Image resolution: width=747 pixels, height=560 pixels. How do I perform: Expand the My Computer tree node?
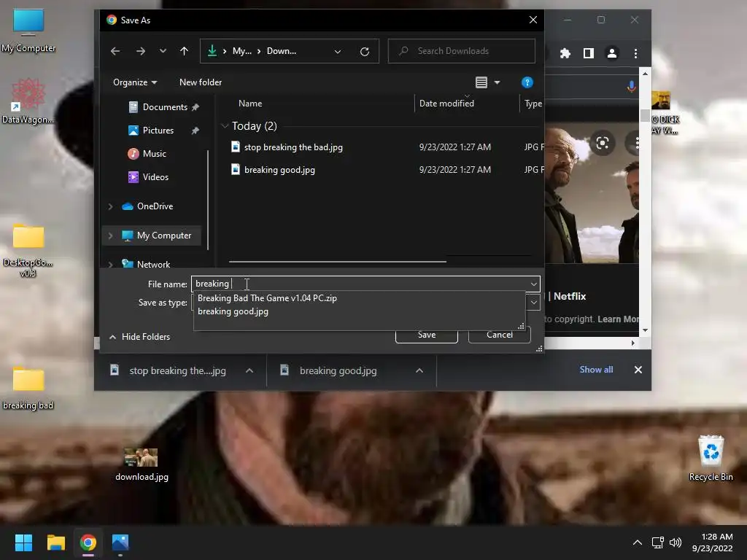pos(111,236)
